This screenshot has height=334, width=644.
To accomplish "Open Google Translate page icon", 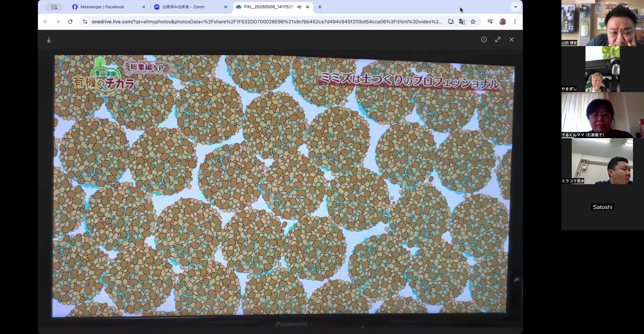I will click(x=462, y=22).
